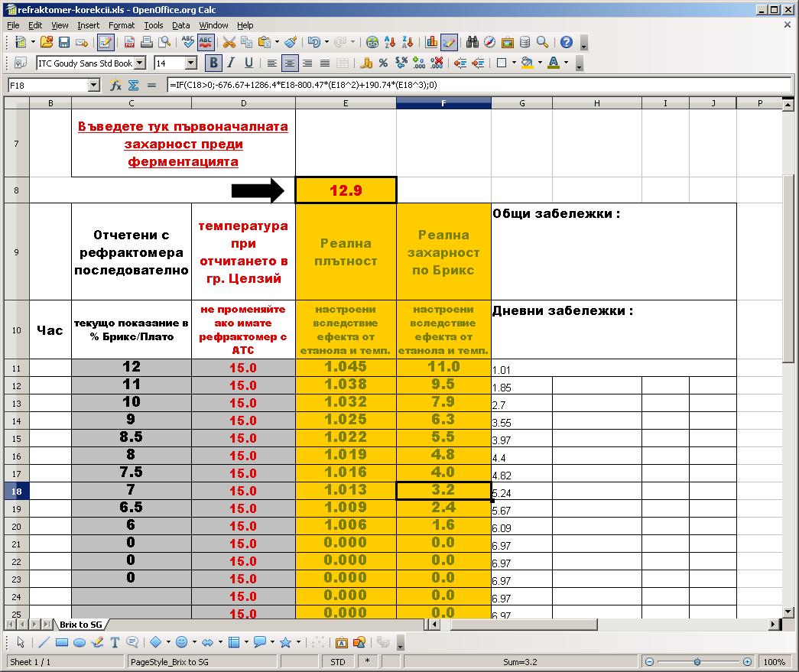Toggle Center Horizontally alignment

click(x=290, y=63)
